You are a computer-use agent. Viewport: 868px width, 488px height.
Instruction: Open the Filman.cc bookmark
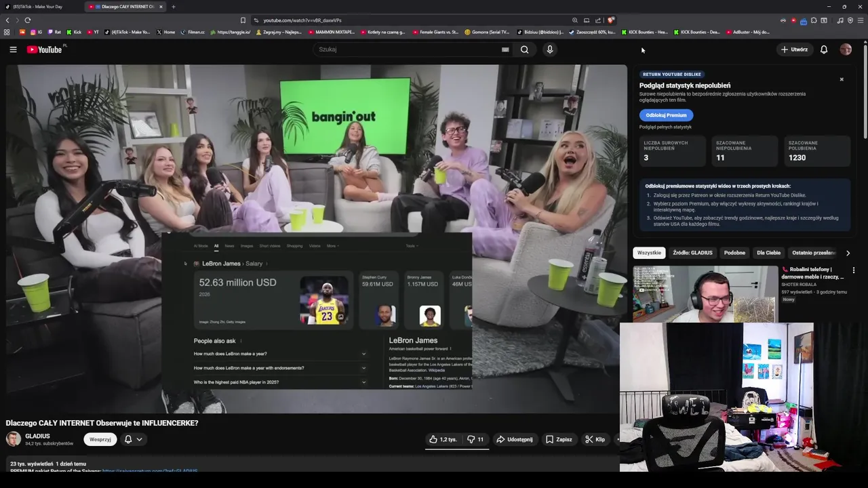point(193,32)
